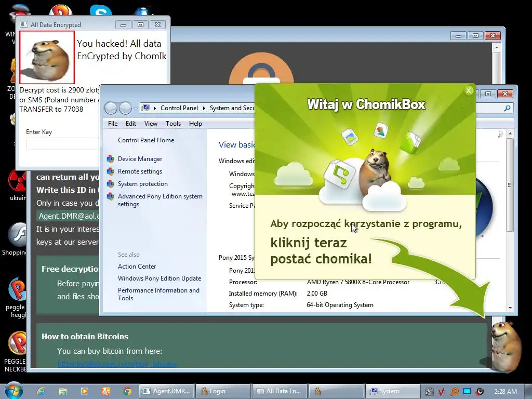Click the orange magnifier tray icon
Image resolution: width=532 pixels, height=399 pixels.
[454, 392]
